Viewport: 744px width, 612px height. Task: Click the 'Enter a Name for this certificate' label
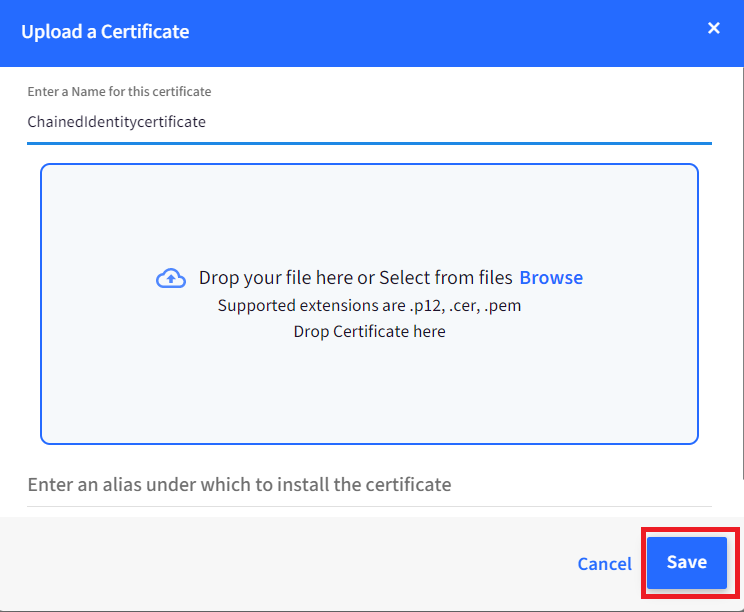click(119, 91)
